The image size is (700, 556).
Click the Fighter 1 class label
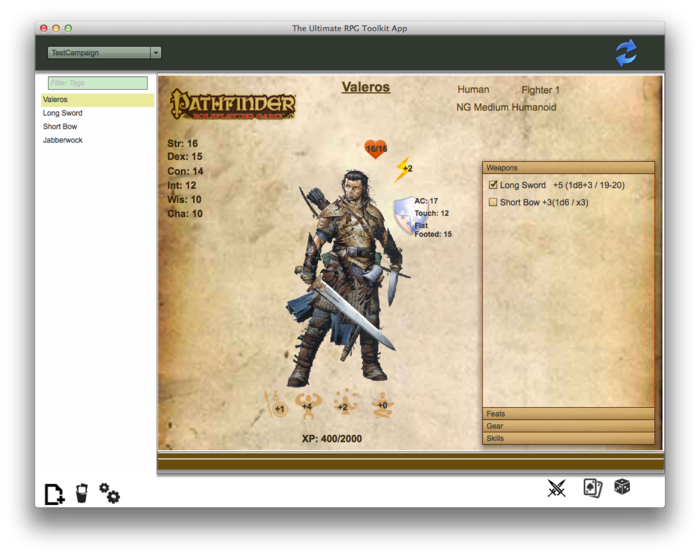coord(540,90)
